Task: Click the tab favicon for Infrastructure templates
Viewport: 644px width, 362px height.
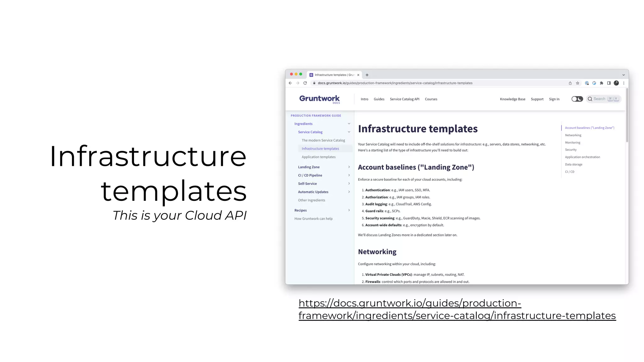Action: point(311,75)
